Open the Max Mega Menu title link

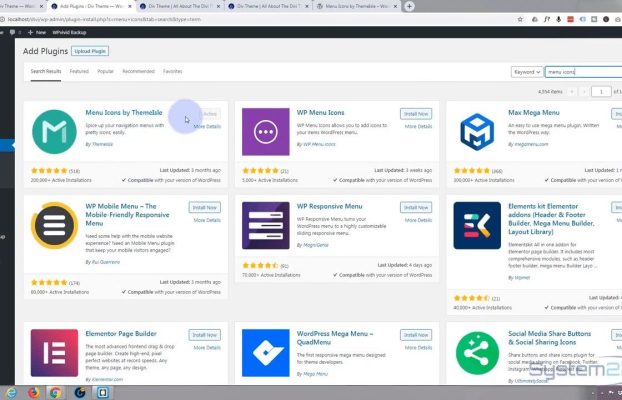(534, 113)
